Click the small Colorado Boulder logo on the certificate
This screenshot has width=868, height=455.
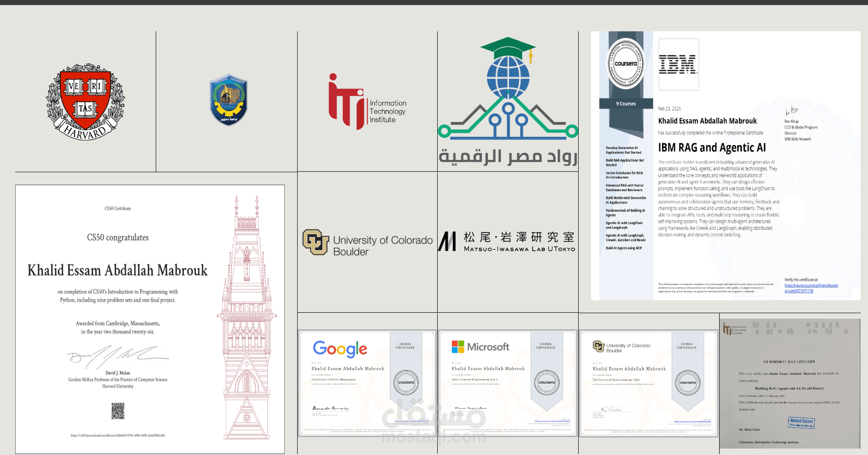pyautogui.click(x=622, y=347)
